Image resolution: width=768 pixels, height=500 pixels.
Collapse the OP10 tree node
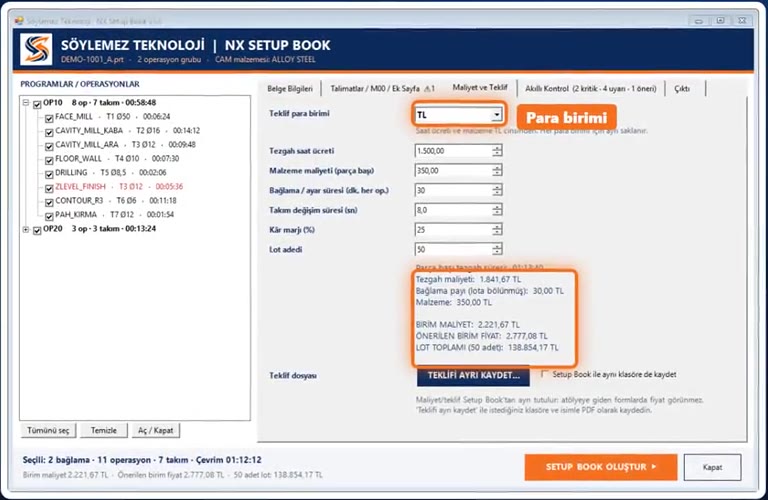point(25,103)
